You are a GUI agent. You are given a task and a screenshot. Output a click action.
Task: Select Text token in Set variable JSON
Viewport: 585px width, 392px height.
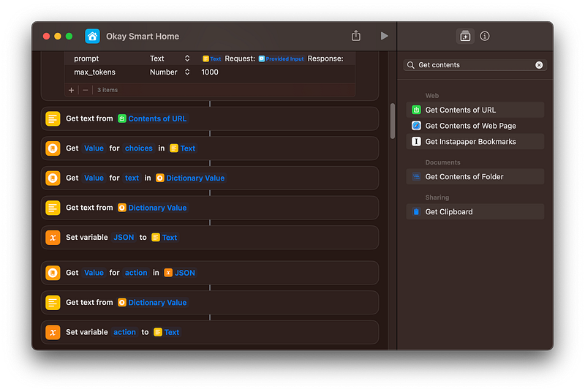point(165,238)
